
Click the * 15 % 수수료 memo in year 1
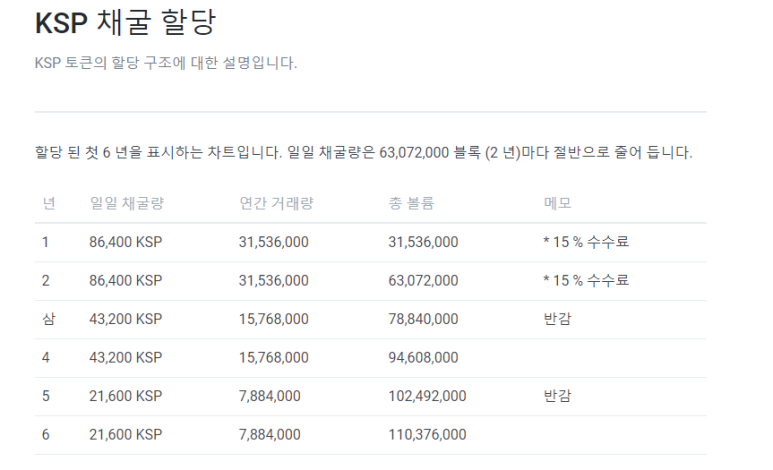[x=586, y=242]
